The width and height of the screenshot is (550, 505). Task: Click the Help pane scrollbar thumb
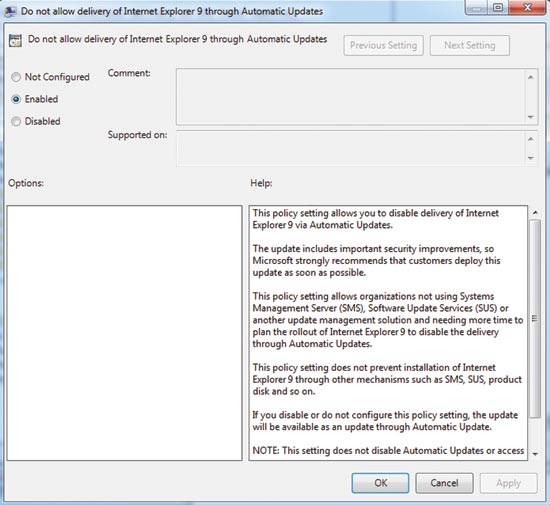point(535,318)
